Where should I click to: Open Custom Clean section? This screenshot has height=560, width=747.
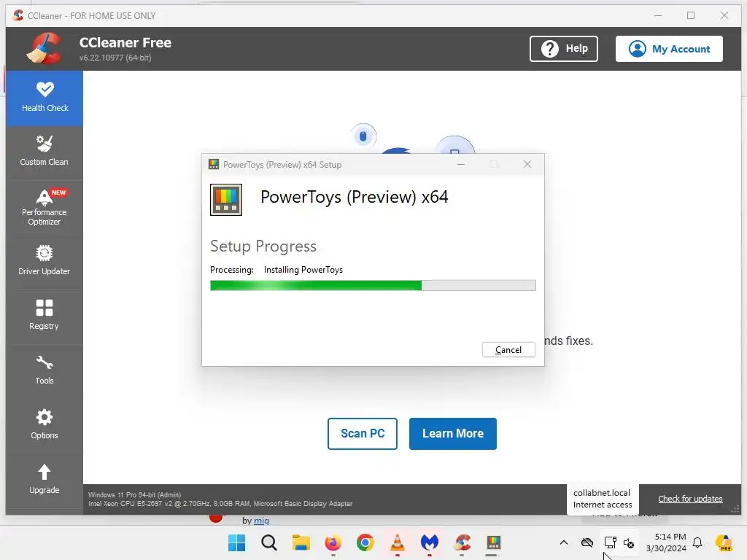click(44, 152)
